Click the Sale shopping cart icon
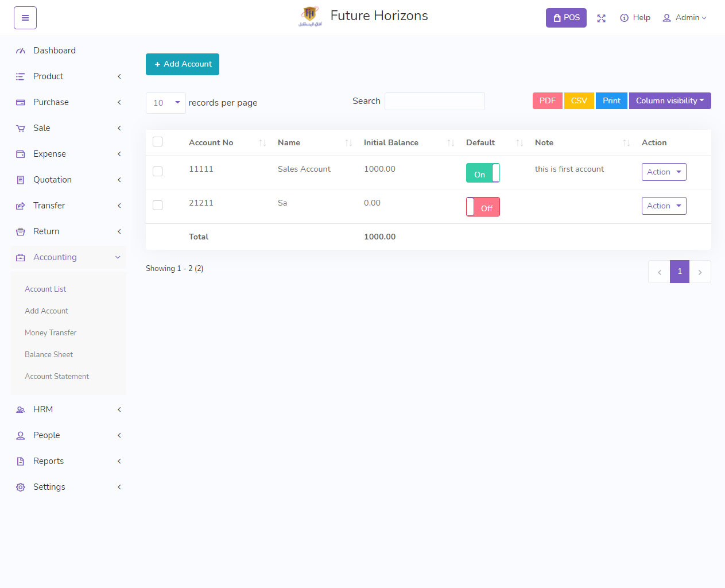Screen dimensions: 725x588 (21, 129)
